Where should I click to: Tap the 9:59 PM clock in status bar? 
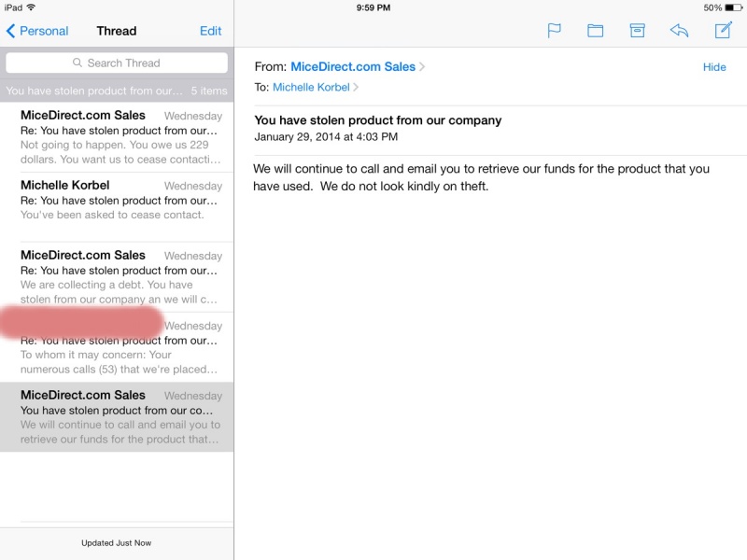pyautogui.click(x=373, y=7)
